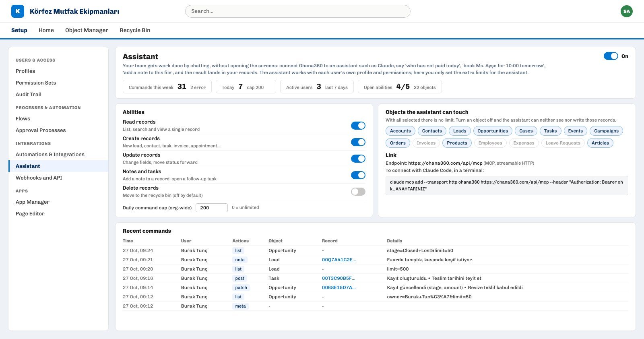Open the SA user avatar menu

tap(626, 11)
